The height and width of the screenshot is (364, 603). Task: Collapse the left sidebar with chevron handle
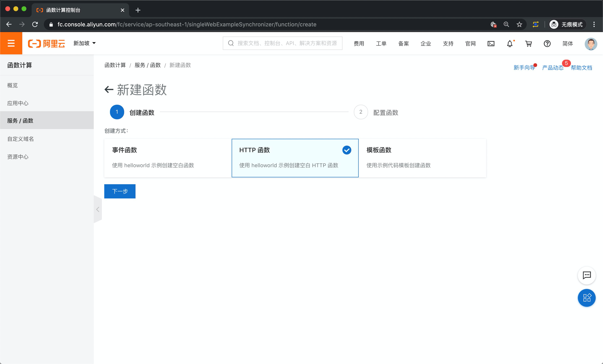click(98, 209)
